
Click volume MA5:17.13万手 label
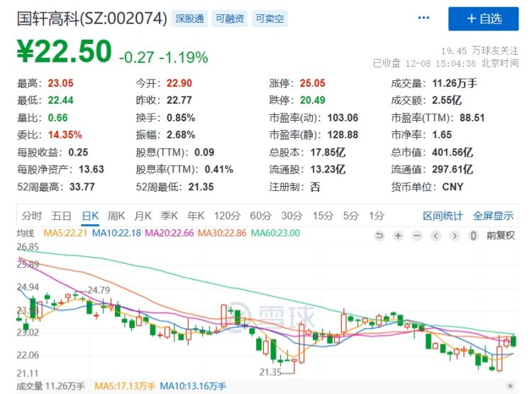[x=125, y=386]
